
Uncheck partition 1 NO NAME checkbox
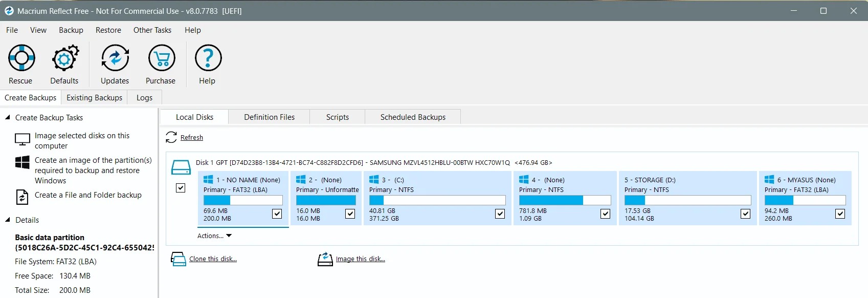tap(277, 214)
